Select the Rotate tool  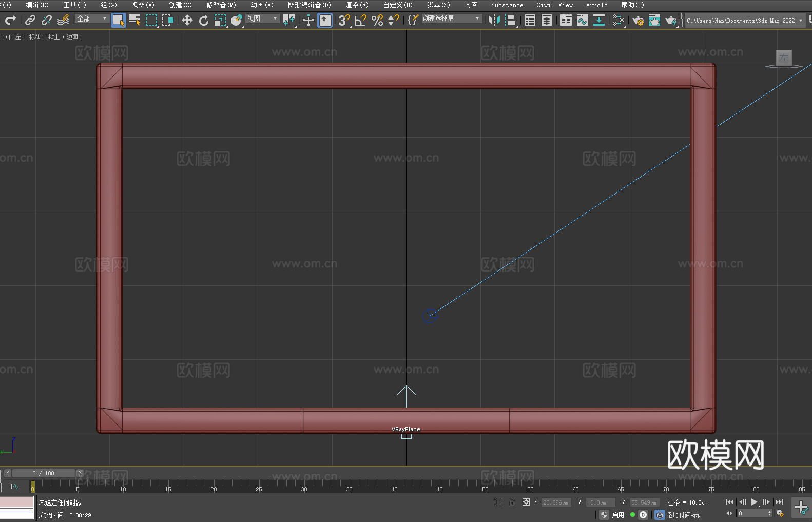(204, 20)
